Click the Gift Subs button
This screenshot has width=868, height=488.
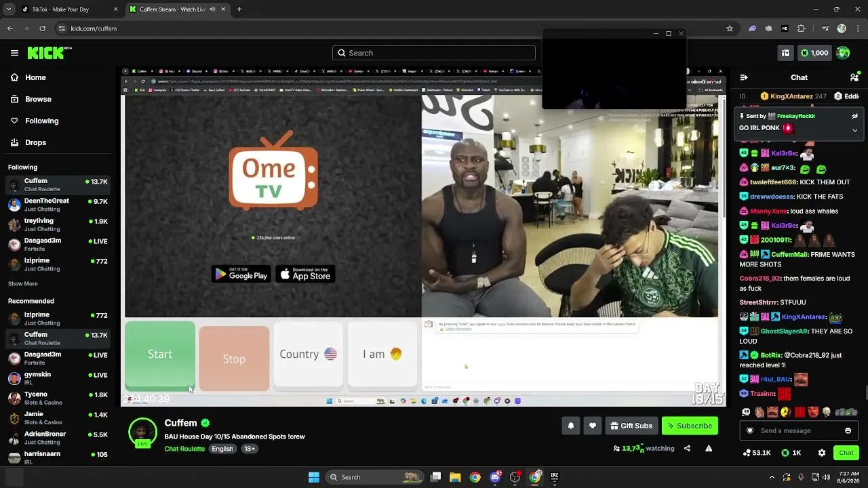pos(631,426)
